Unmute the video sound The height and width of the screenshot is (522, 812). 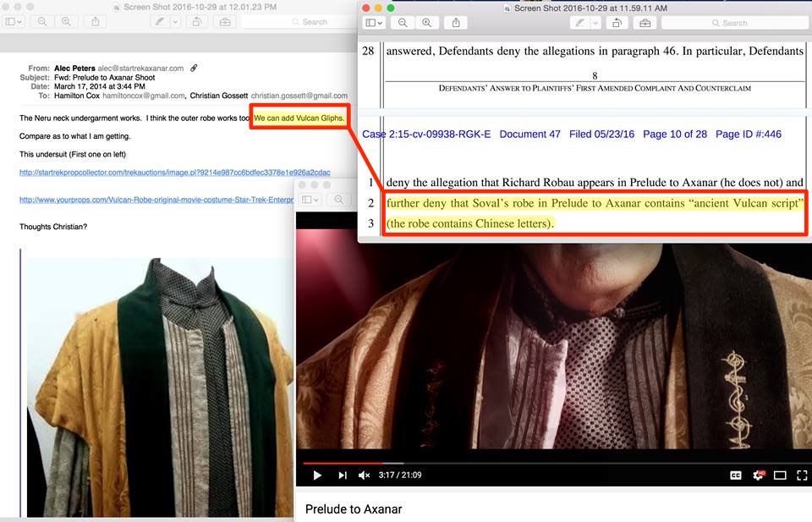click(364, 475)
